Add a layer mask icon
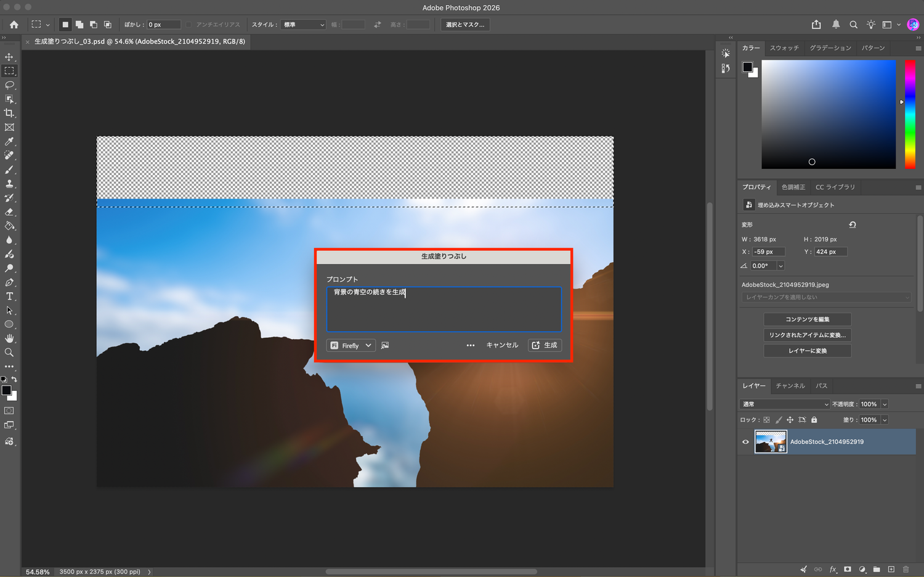 [848, 569]
